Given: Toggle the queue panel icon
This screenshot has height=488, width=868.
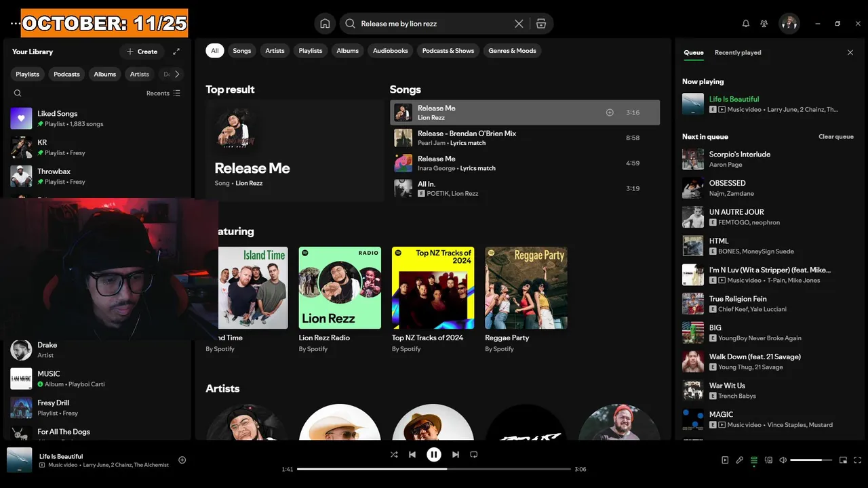Looking at the screenshot, I should 754,460.
